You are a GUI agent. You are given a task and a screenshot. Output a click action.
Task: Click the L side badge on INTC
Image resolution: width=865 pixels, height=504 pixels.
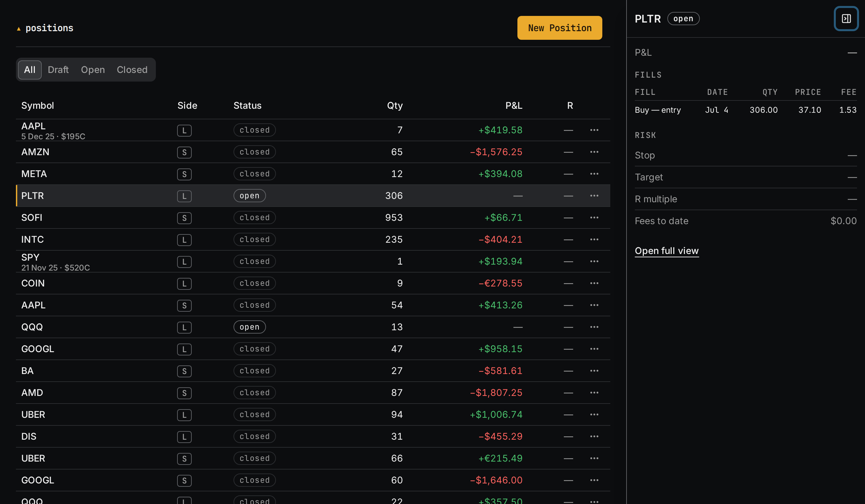184,240
